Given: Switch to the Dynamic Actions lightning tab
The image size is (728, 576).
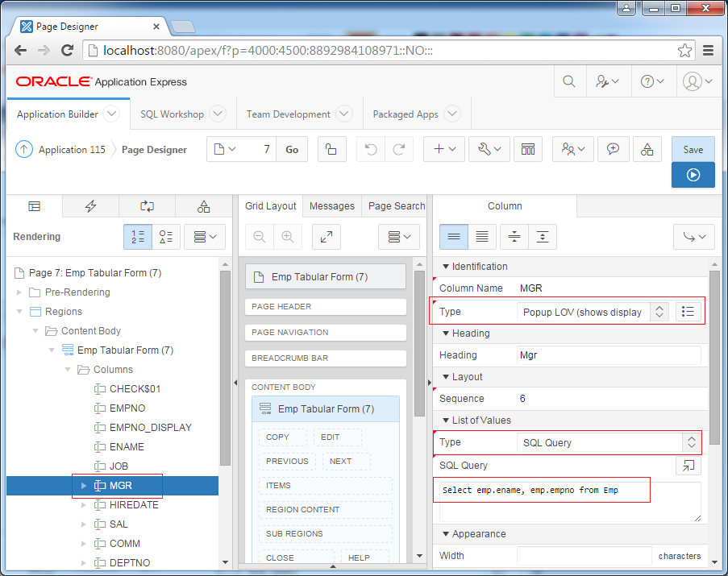Looking at the screenshot, I should point(90,206).
